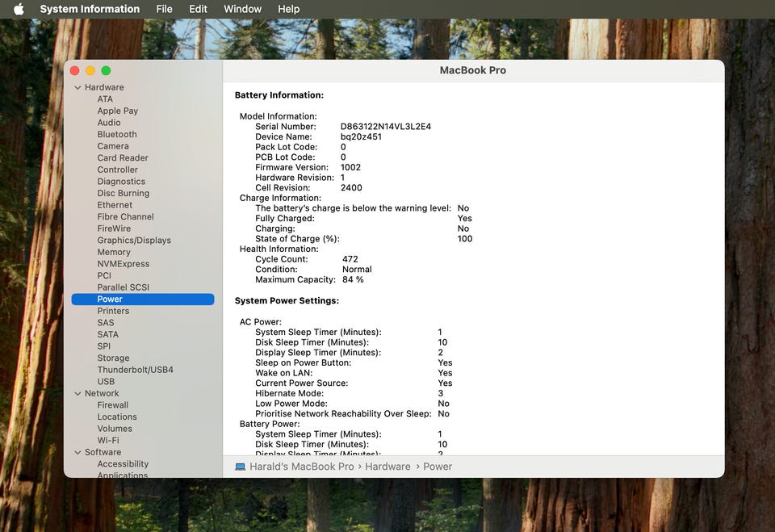The width and height of the screenshot is (775, 532).
Task: Click Cell Revision value 2400
Action: (351, 188)
